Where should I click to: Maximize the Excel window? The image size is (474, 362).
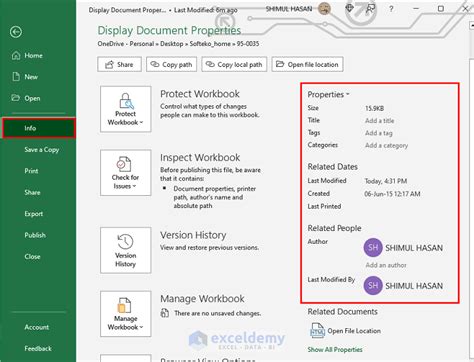[441, 9]
